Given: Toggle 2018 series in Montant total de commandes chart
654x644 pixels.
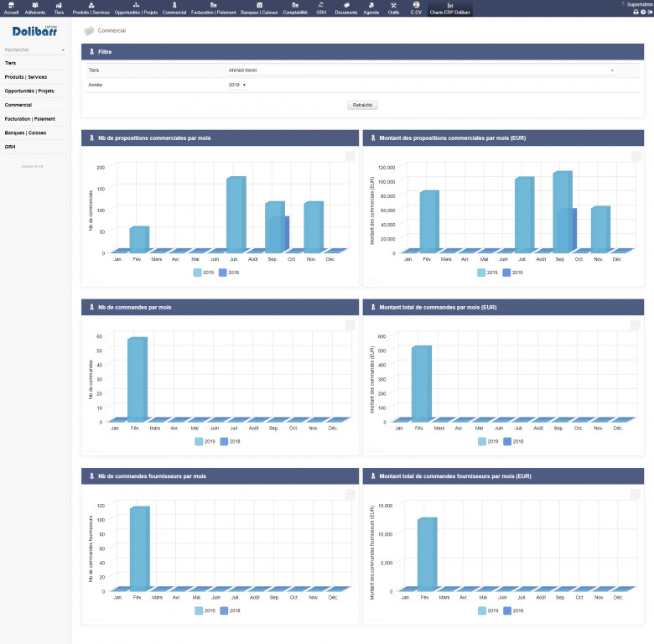Looking at the screenshot, I should (x=513, y=441).
